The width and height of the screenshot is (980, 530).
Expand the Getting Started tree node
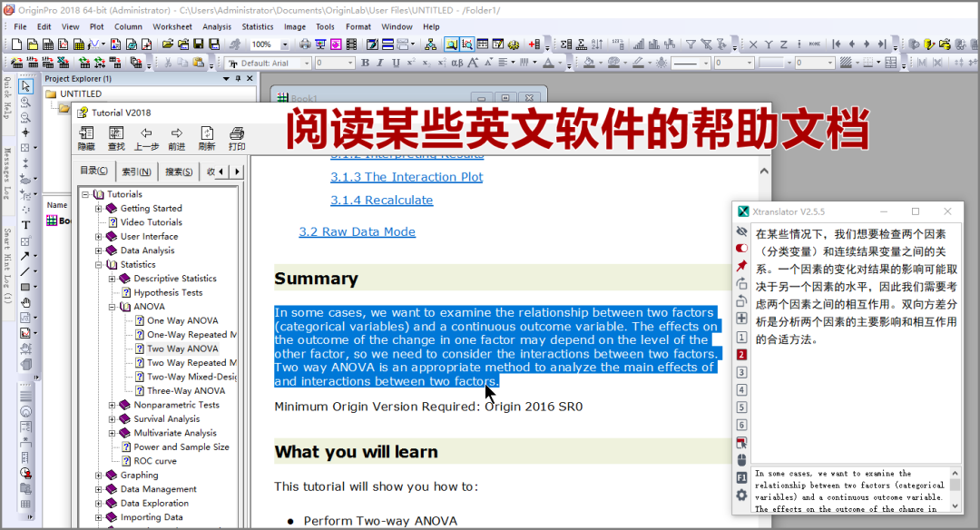click(x=98, y=208)
